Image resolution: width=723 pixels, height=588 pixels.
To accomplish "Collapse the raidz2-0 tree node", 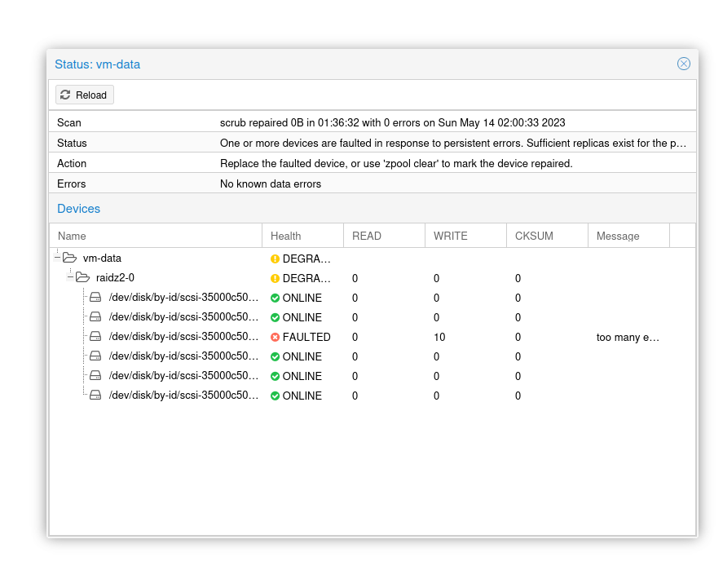I will point(71,277).
